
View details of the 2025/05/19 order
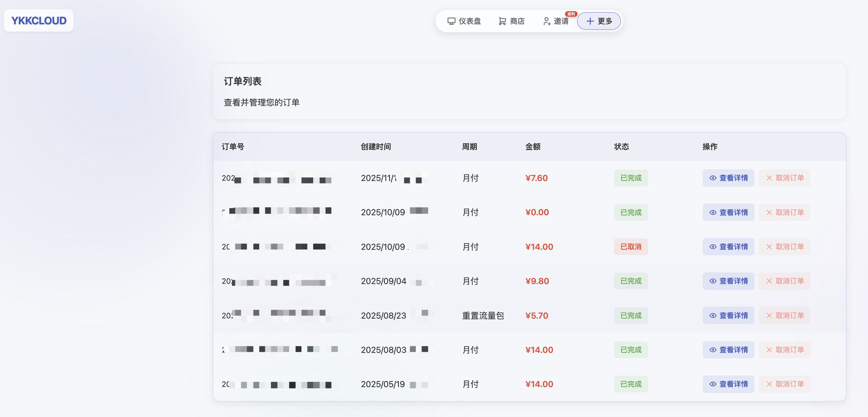728,384
